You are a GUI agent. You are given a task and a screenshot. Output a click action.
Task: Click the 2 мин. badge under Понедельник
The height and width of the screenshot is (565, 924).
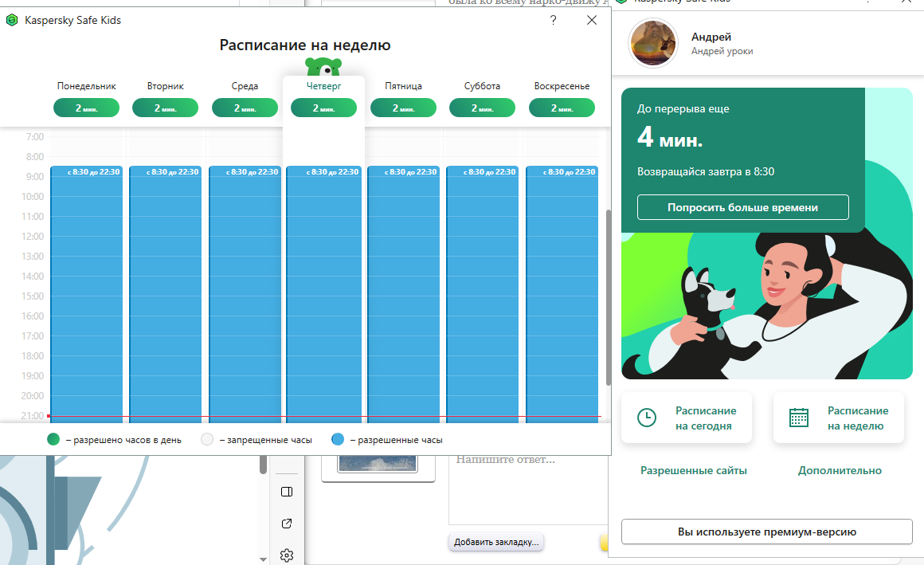pyautogui.click(x=87, y=108)
